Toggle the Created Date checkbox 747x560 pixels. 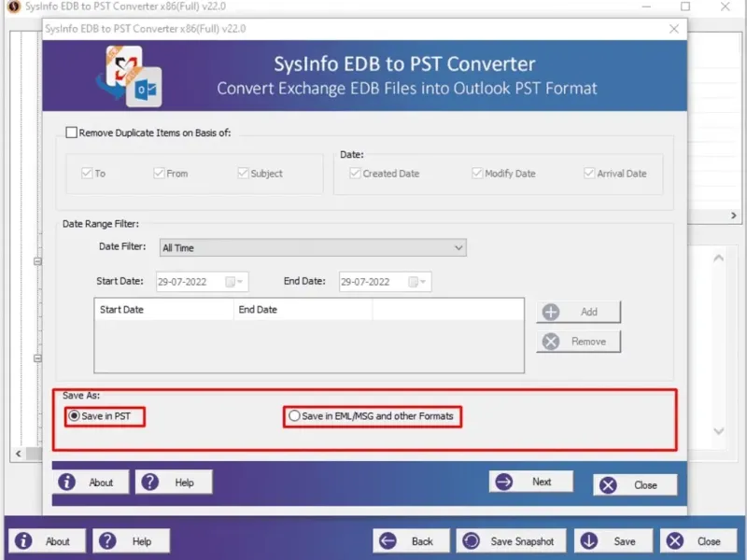tap(355, 173)
